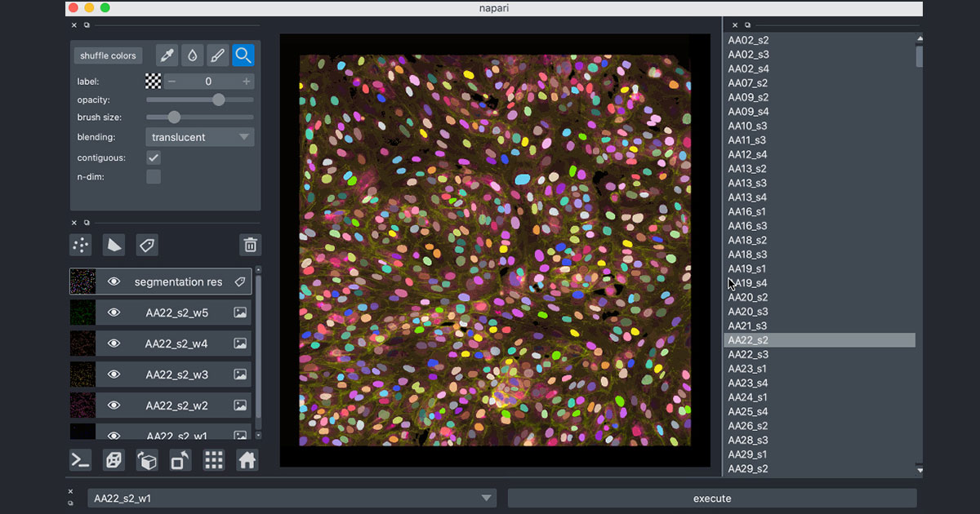Click the execute button
This screenshot has width=980, height=514.
coord(712,498)
